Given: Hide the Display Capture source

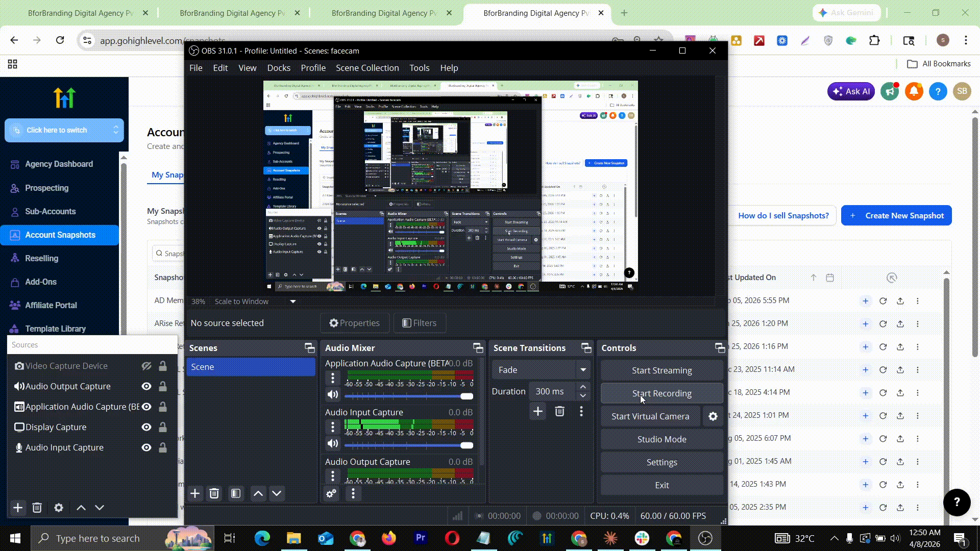Looking at the screenshot, I should coord(146,427).
